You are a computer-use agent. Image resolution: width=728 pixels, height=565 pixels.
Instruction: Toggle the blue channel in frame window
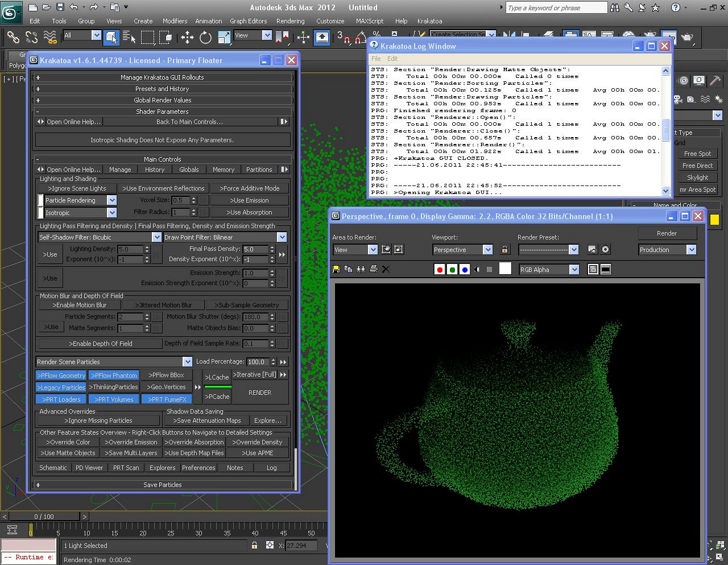click(x=465, y=270)
